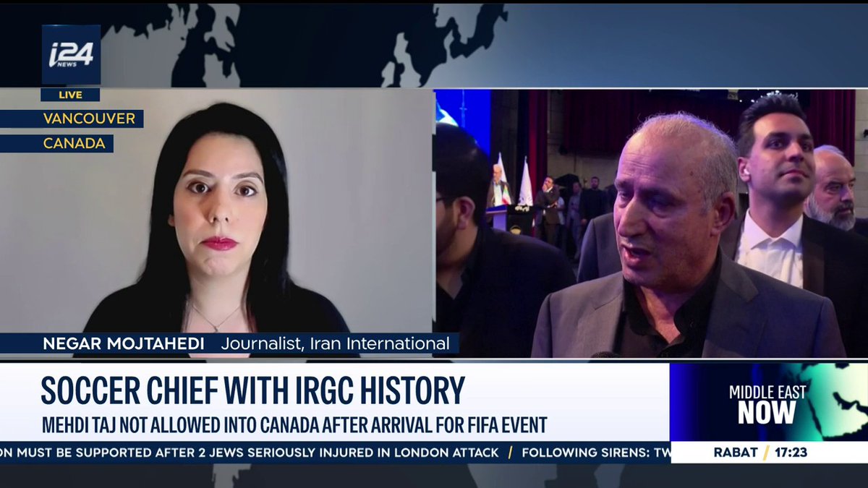Click 'Journalist, Iran International' caption
The width and height of the screenshot is (868, 488).
334,343
